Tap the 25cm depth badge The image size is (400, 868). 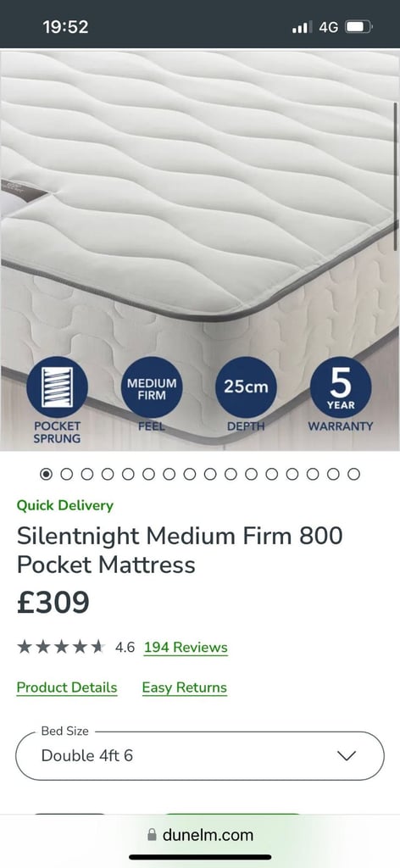tap(247, 387)
